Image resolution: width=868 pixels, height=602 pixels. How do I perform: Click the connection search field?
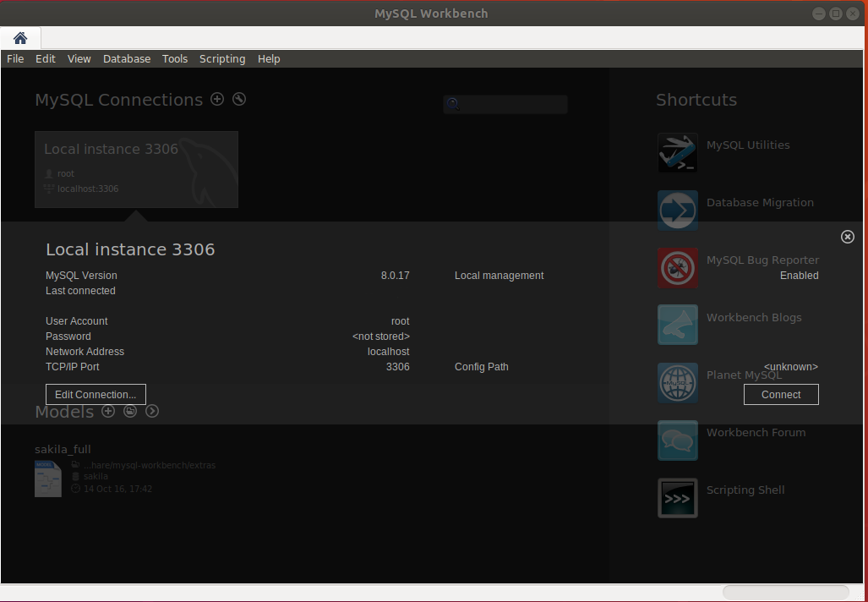505,104
